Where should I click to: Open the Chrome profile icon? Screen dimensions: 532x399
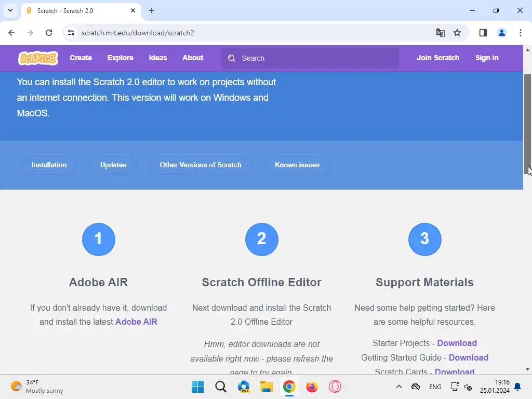(x=502, y=33)
